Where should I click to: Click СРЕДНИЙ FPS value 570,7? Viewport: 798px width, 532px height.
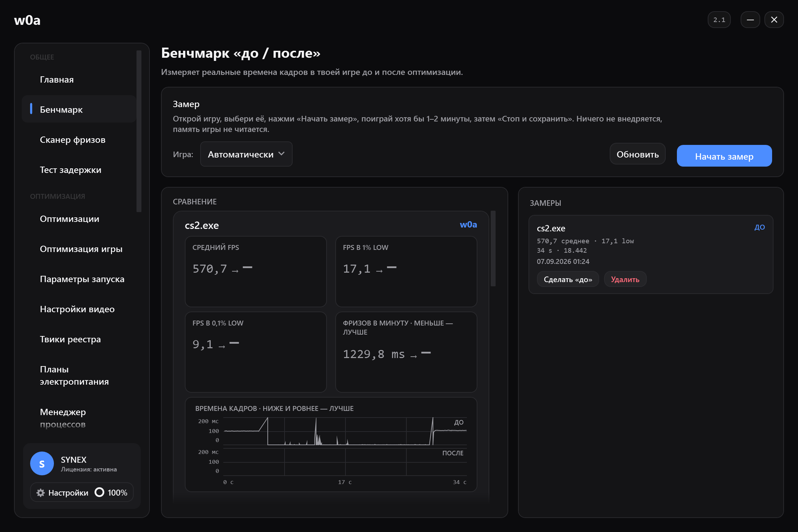(210, 269)
